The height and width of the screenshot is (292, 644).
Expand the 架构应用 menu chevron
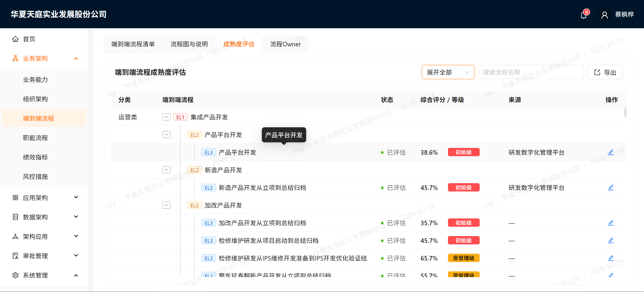click(76, 236)
